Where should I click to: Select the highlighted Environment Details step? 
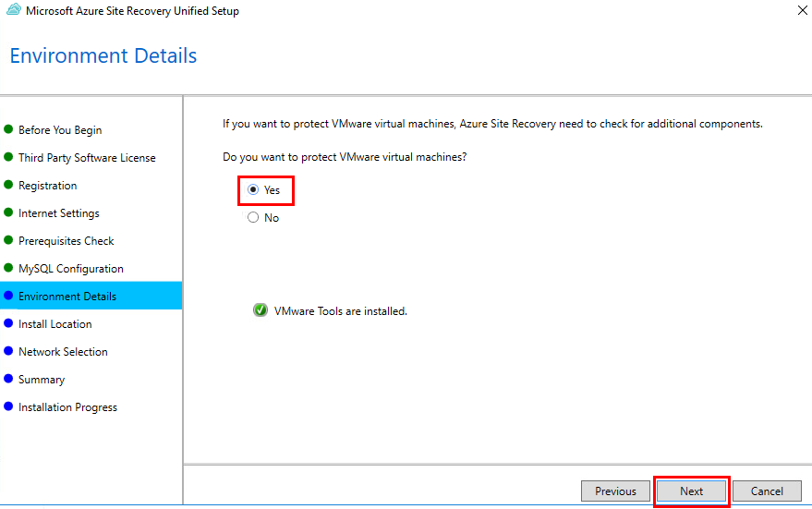click(x=91, y=296)
